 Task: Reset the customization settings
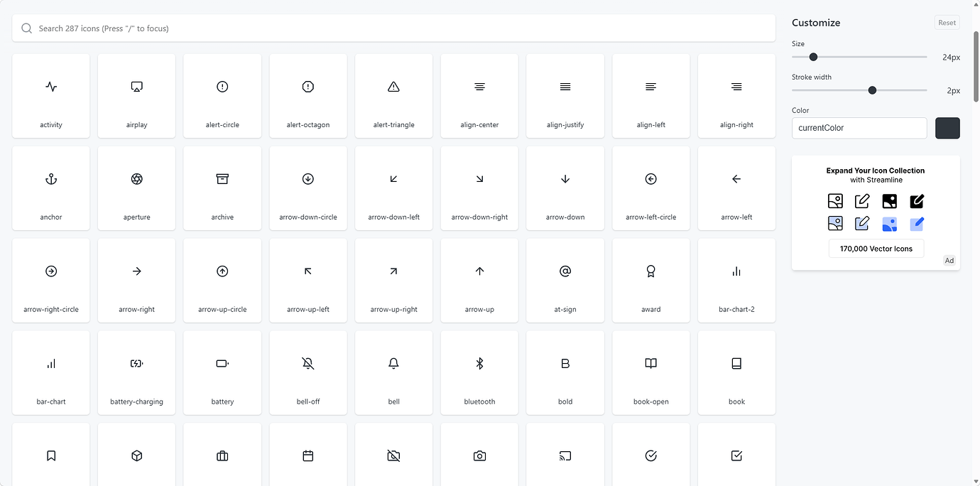point(947,23)
